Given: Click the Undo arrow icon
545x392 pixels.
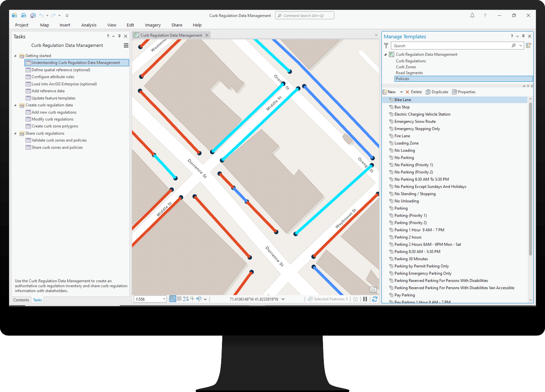Looking at the screenshot, I should [41, 15].
